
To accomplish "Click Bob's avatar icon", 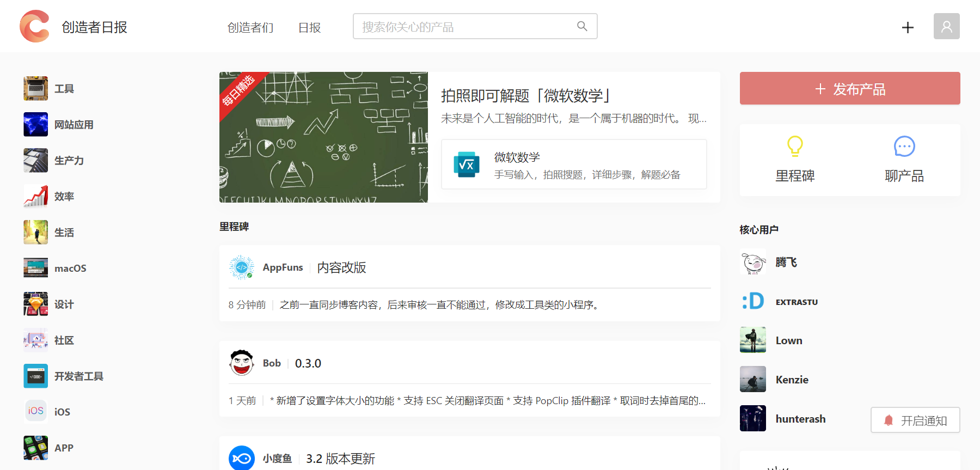I will coord(242,363).
